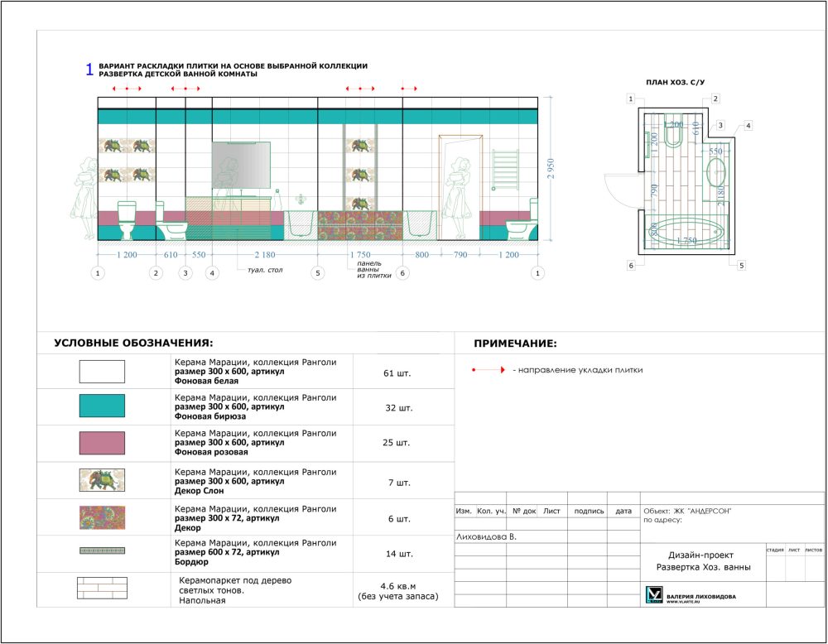Select the mirror above the vanity table

tap(242, 166)
